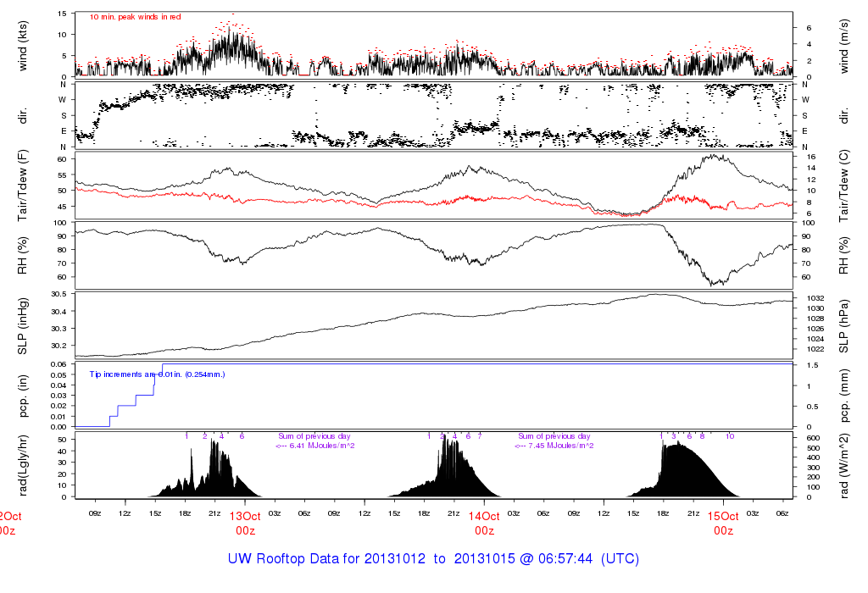Click the '15' value on wind kts axis
Screen dimensions: 868x593
coord(62,14)
